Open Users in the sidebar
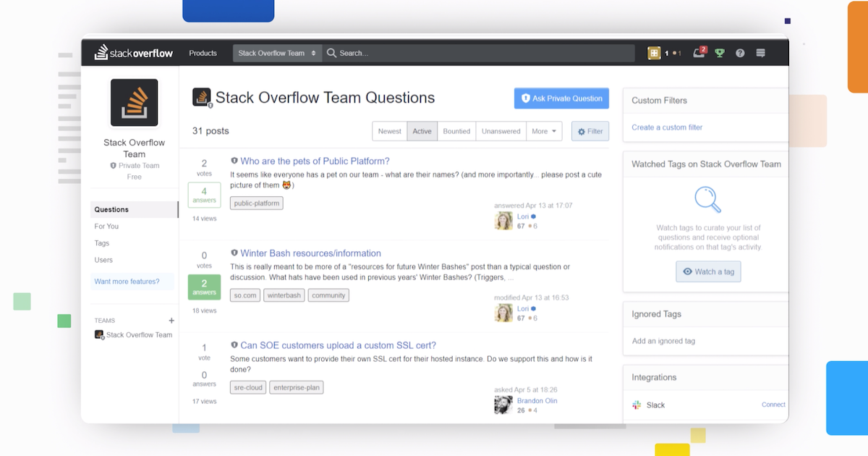 pos(103,260)
